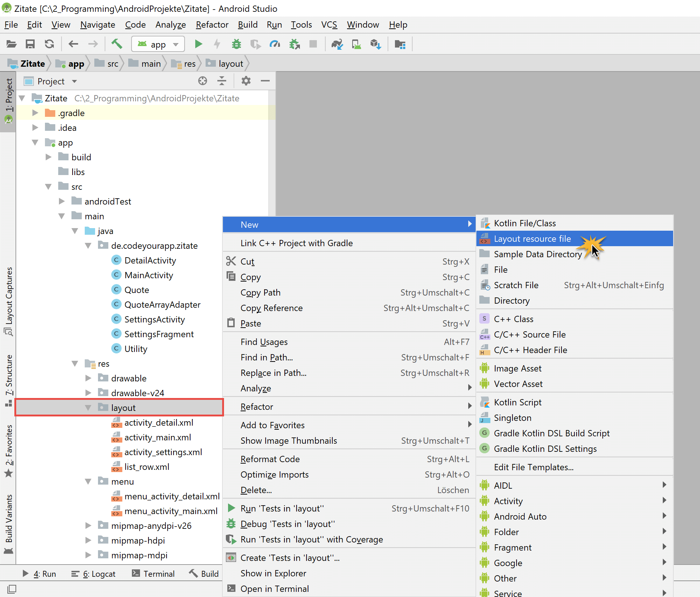Expand the .gradle folder
This screenshot has height=597, width=700.
(x=35, y=113)
